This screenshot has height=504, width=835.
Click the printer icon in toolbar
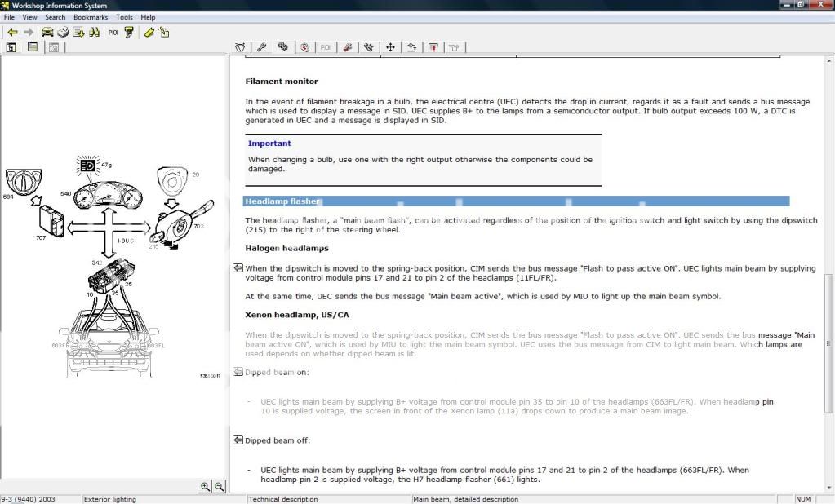(x=62, y=33)
